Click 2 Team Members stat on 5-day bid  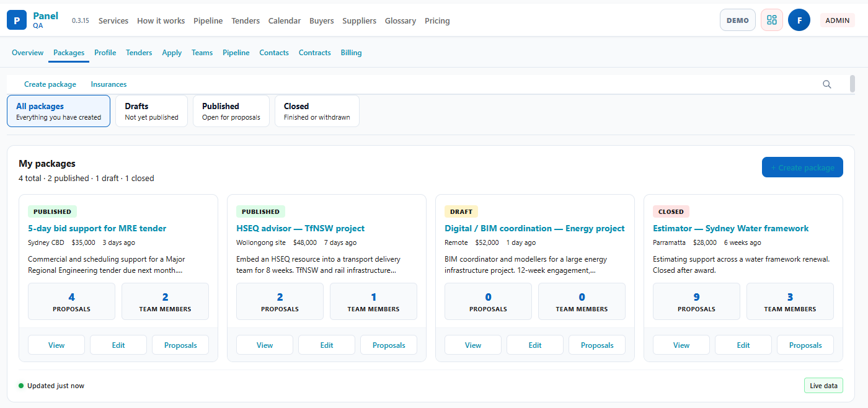click(166, 301)
